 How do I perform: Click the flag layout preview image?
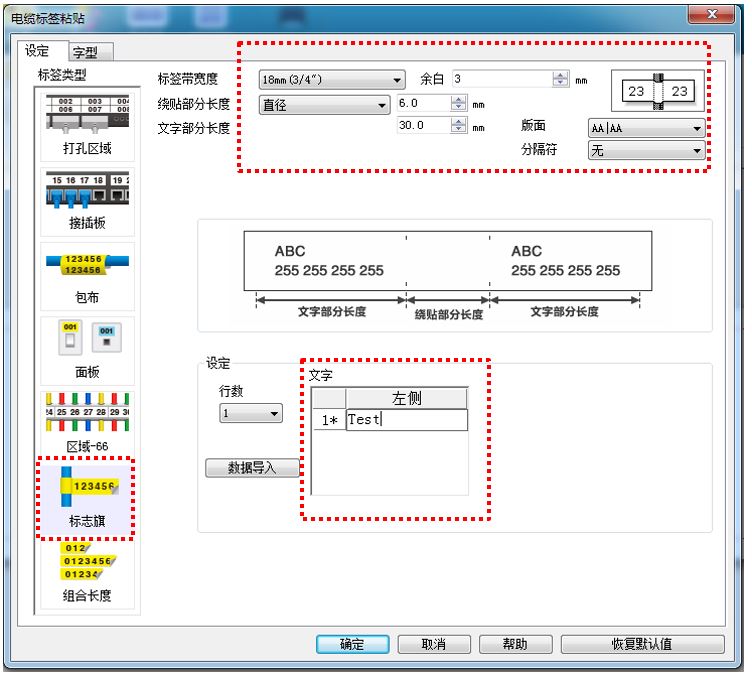[658, 92]
